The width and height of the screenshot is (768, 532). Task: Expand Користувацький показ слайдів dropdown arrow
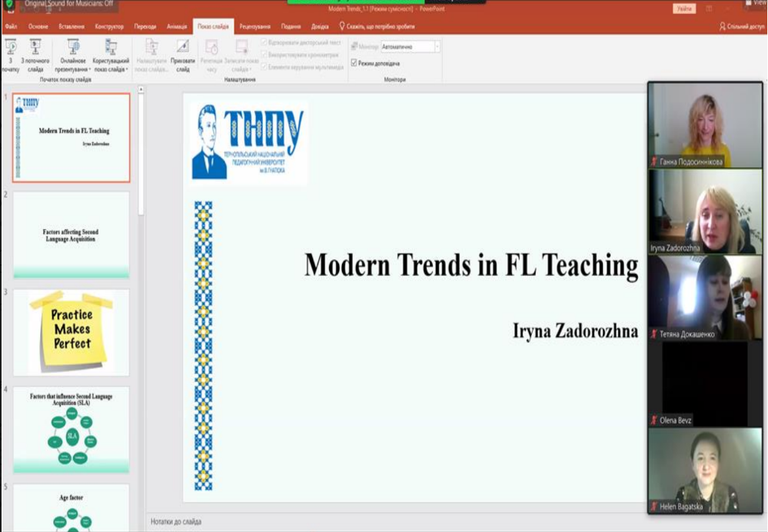point(127,69)
